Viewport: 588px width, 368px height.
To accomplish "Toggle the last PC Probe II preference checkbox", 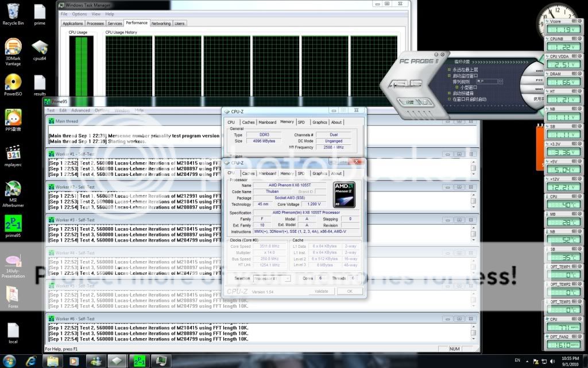I will pos(450,99).
